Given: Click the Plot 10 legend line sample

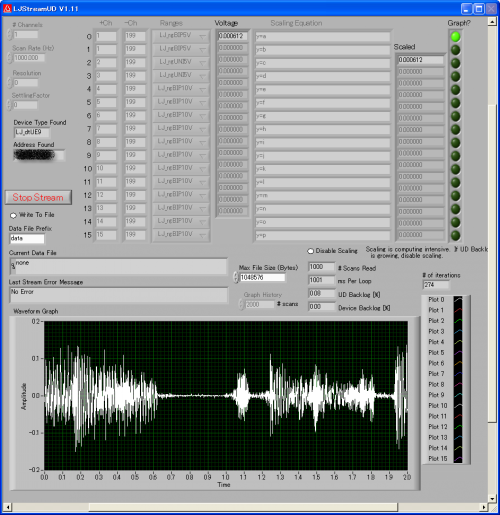Looking at the screenshot, I should pyautogui.click(x=458, y=406).
